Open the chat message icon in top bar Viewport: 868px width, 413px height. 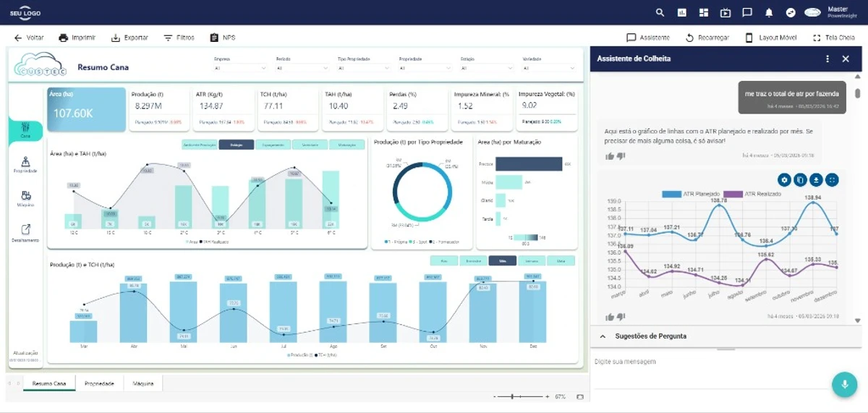747,12
